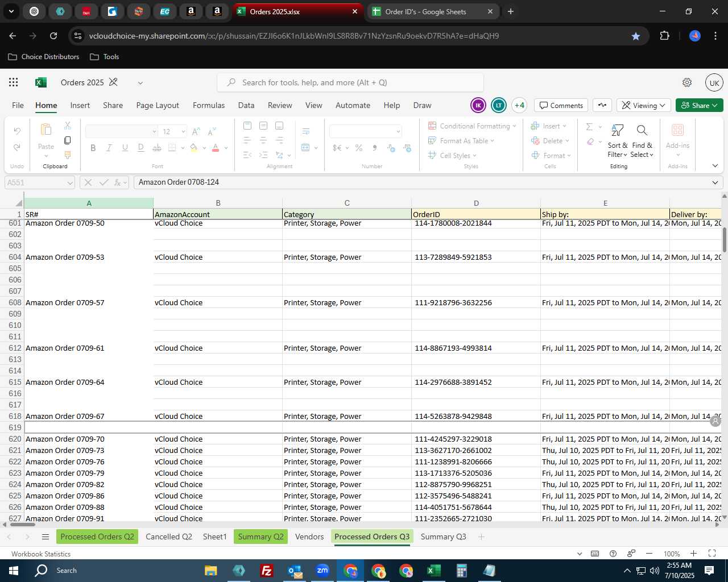The height and width of the screenshot is (582, 728).
Task: Switch to the Vendors sheet tab
Action: [309, 537]
